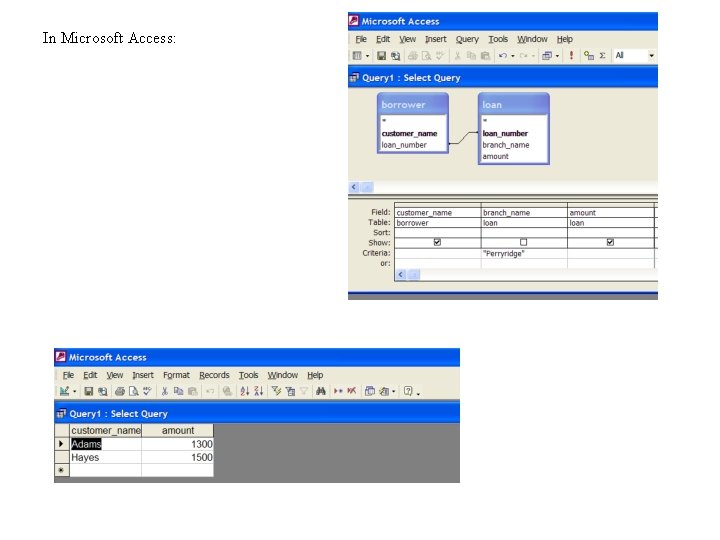Check the Show box for the branch_name column

pyautogui.click(x=523, y=242)
